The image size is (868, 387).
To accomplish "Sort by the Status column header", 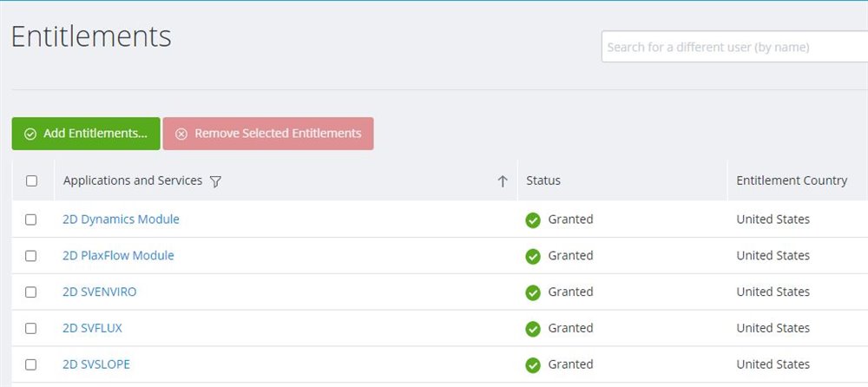I will coord(543,180).
